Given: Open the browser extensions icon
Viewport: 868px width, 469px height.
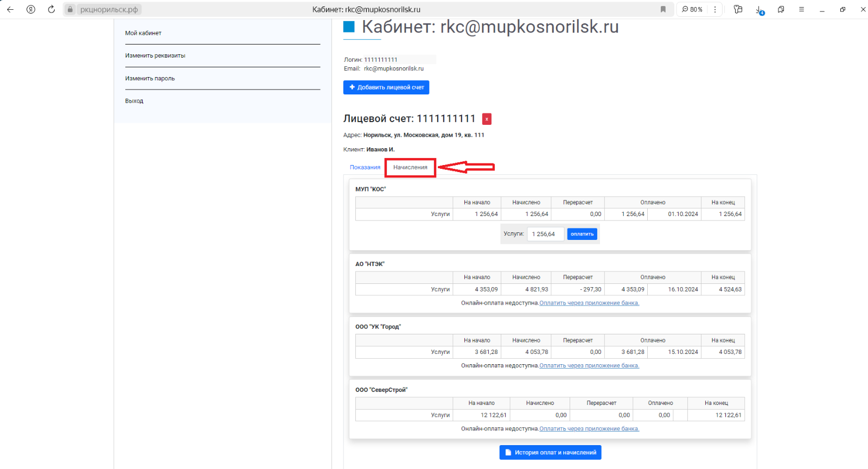Looking at the screenshot, I should tap(781, 9).
